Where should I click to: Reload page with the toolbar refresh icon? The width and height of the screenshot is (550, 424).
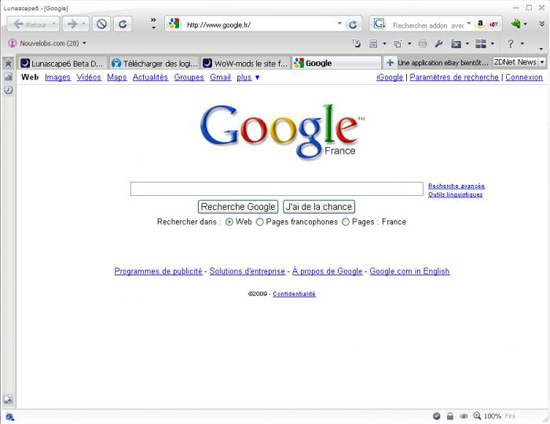tap(122, 24)
